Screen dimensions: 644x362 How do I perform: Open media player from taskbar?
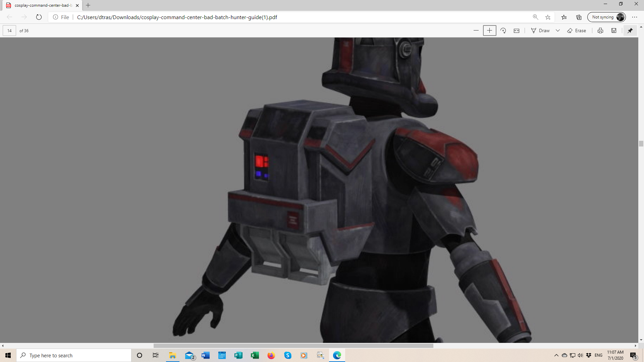[x=304, y=355]
